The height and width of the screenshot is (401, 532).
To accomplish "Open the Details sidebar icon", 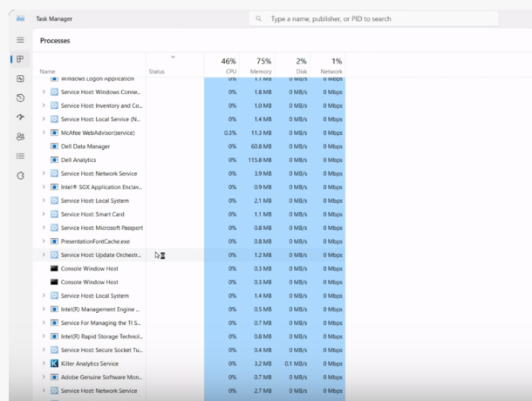I will pyautogui.click(x=20, y=156).
